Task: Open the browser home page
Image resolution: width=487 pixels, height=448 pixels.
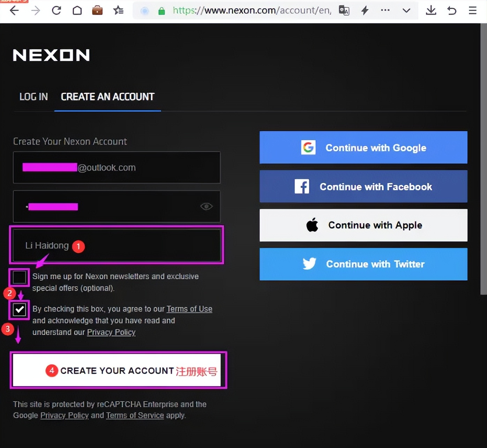Action: [77, 10]
